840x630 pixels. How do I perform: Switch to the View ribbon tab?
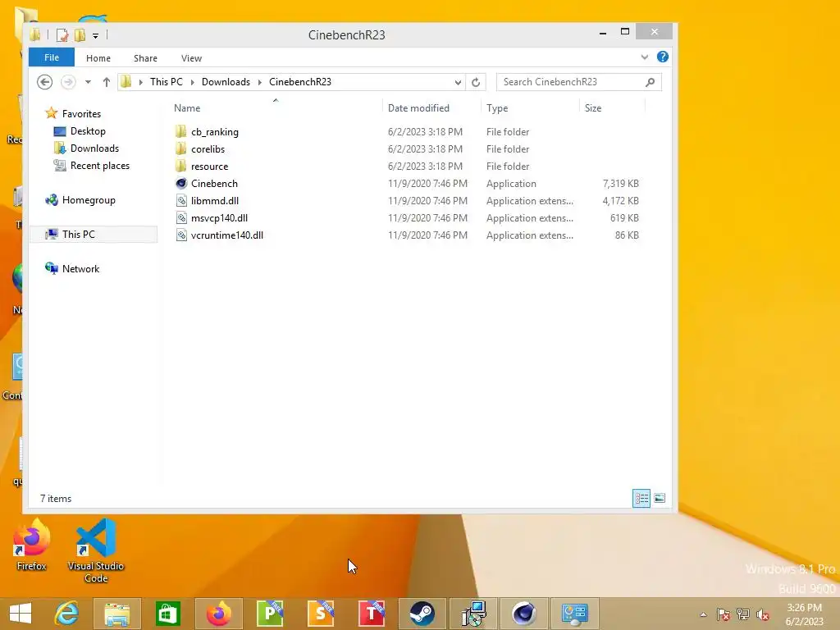point(191,58)
